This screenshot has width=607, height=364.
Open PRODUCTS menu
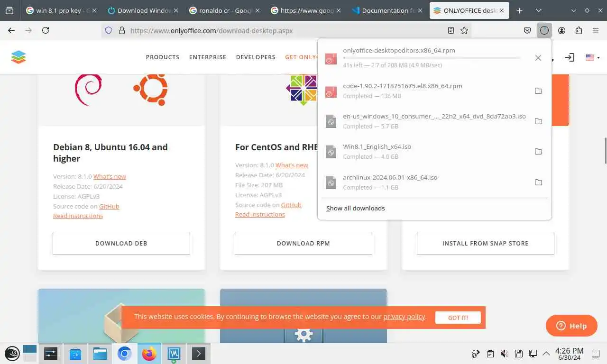[163, 57]
